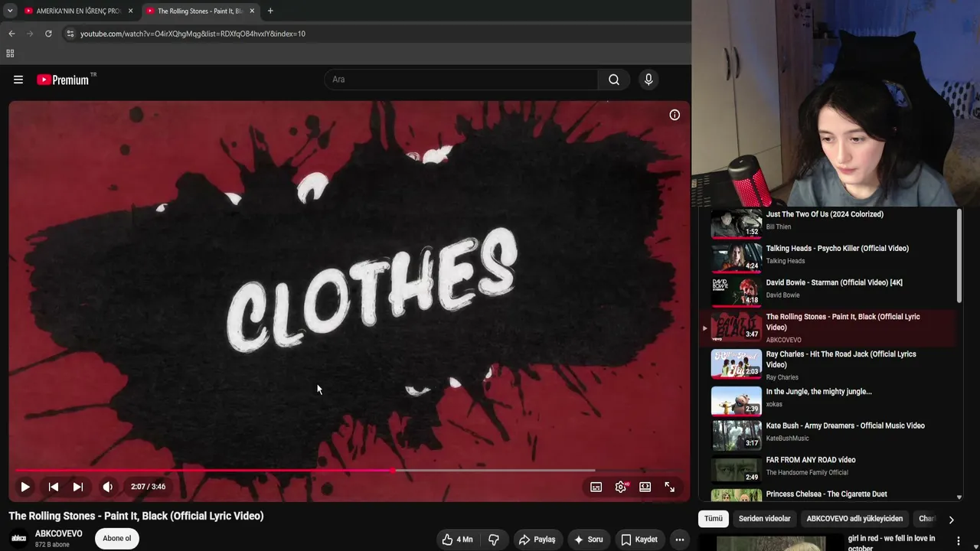Select the Tümü filter chip
Screen dimensions: 980x551
point(714,519)
